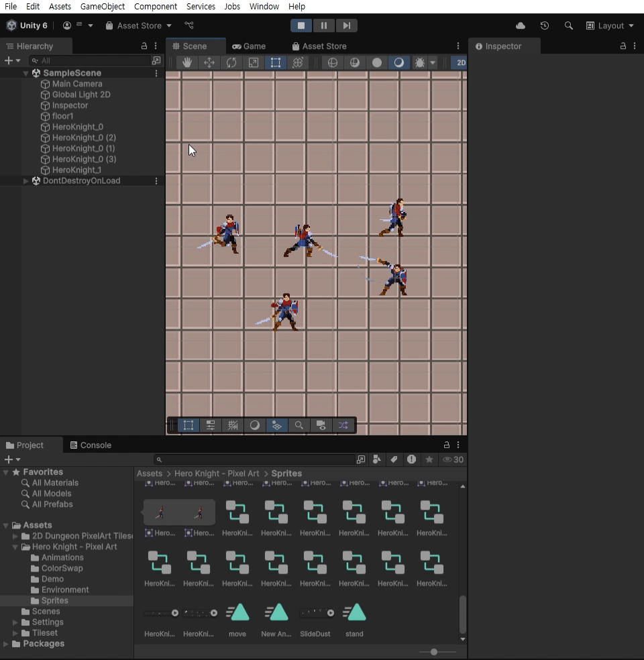Click the Project search field
This screenshot has height=660, width=644.
[254, 459]
